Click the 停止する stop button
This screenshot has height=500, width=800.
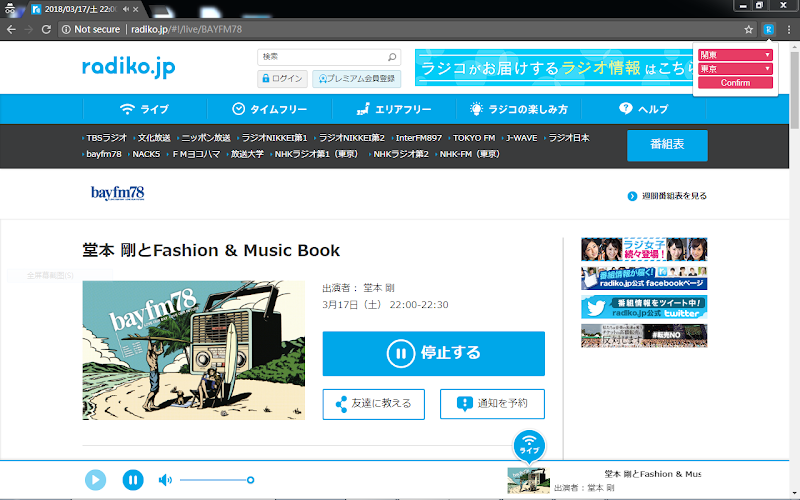pyautogui.click(x=434, y=354)
